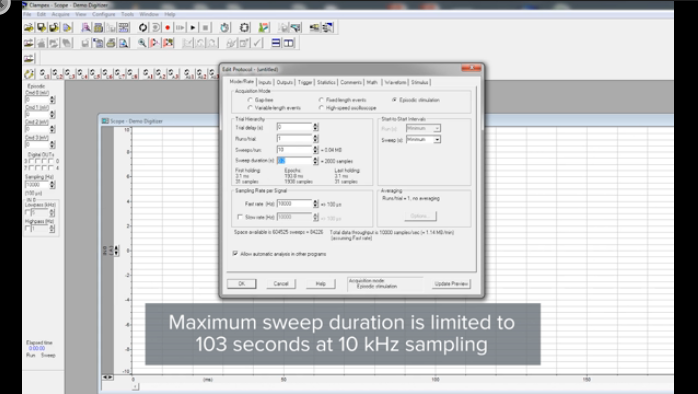Click the Fast rate (Hz) spinner arrows
This screenshot has width=698, height=394.
(x=316, y=204)
